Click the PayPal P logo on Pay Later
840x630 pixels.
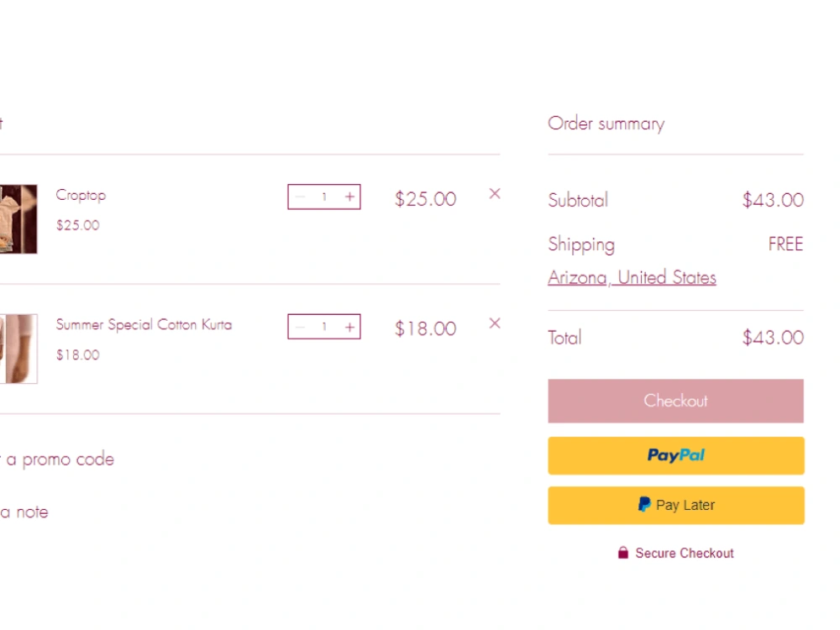click(x=644, y=505)
